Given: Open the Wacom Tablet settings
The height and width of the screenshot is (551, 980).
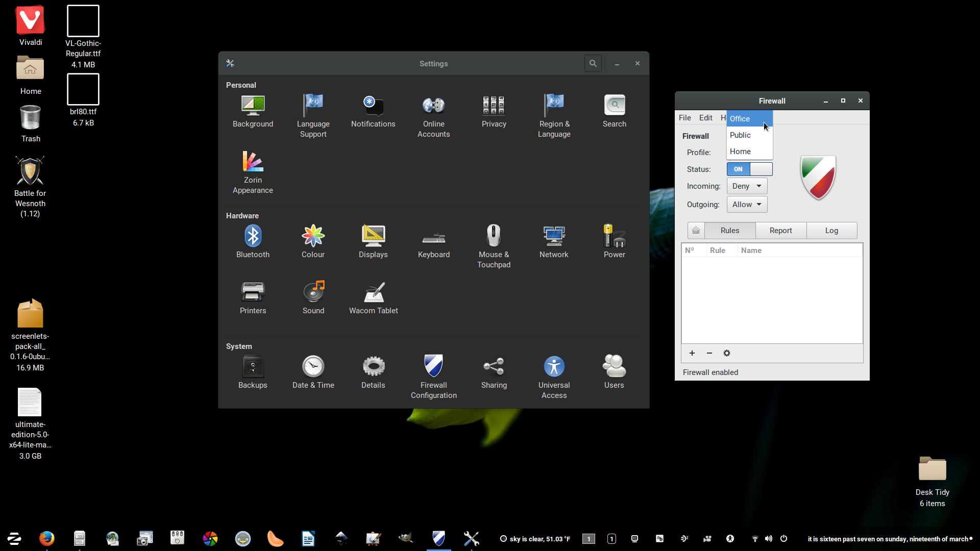Looking at the screenshot, I should pyautogui.click(x=373, y=293).
